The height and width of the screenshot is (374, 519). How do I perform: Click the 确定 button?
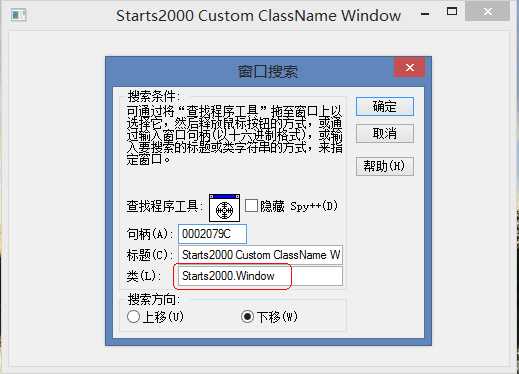coord(385,107)
